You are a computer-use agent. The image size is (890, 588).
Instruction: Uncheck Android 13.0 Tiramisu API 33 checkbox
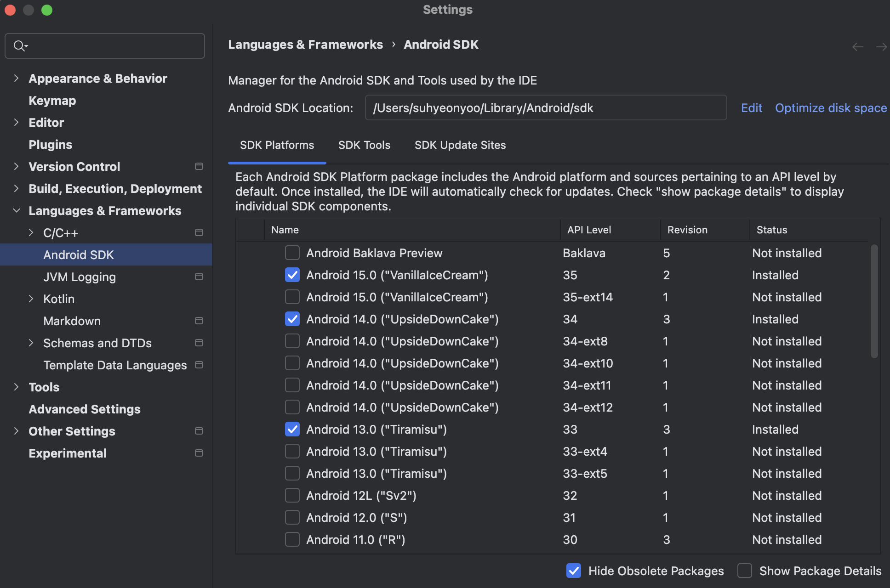292,429
